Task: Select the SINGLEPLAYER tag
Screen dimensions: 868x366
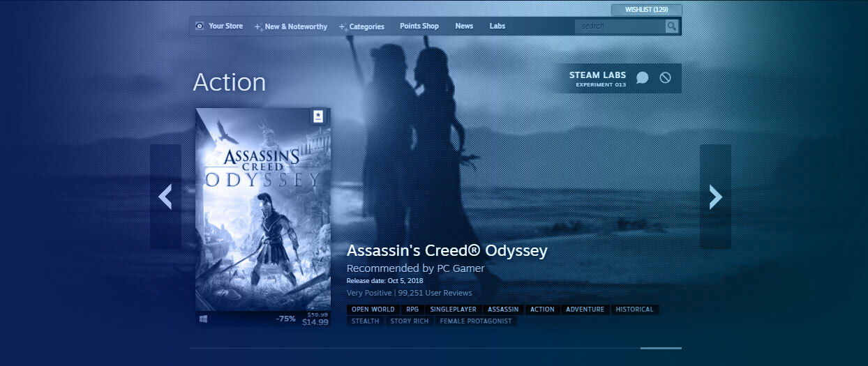Action: tap(453, 310)
